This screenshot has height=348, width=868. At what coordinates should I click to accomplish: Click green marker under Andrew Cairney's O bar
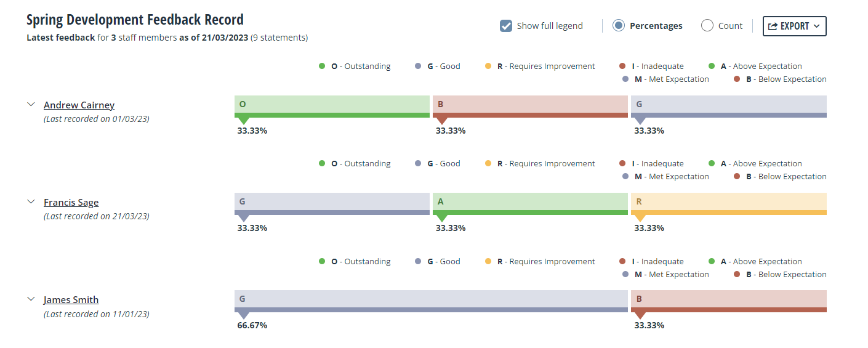click(243, 121)
